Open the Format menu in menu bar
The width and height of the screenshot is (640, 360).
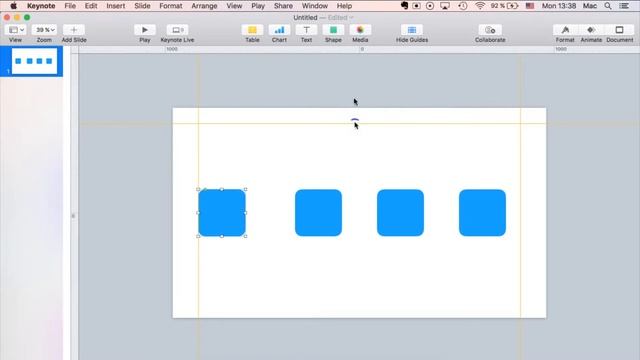(x=171, y=6)
